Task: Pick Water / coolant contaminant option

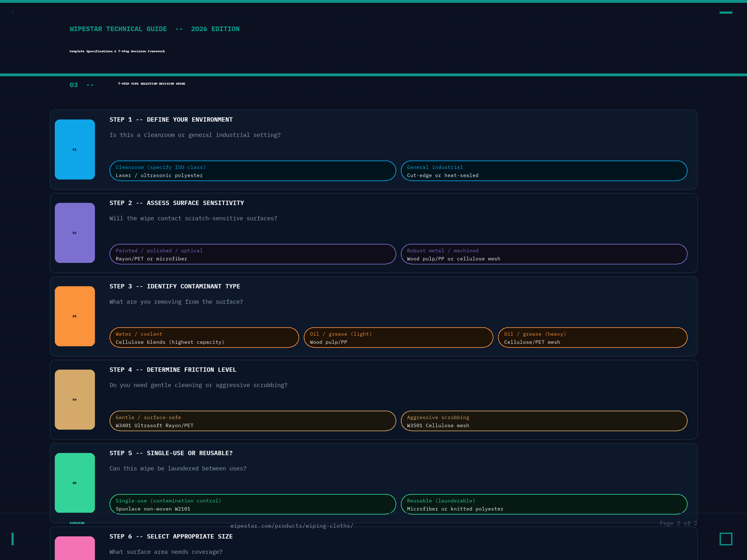Action: (x=204, y=338)
